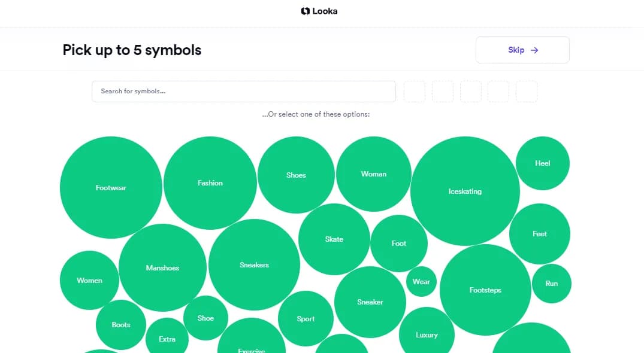
Task: Pick the Heel symbol bubble
Action: [x=542, y=163]
